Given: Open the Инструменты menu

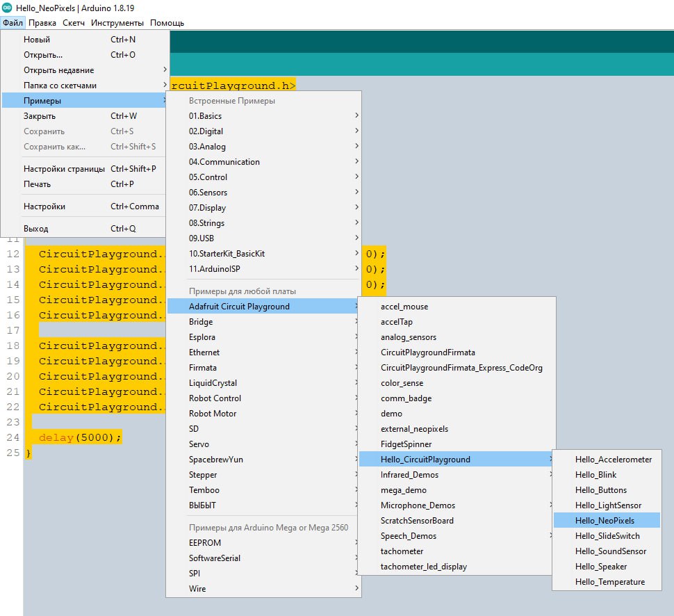Looking at the screenshot, I should pyautogui.click(x=117, y=23).
